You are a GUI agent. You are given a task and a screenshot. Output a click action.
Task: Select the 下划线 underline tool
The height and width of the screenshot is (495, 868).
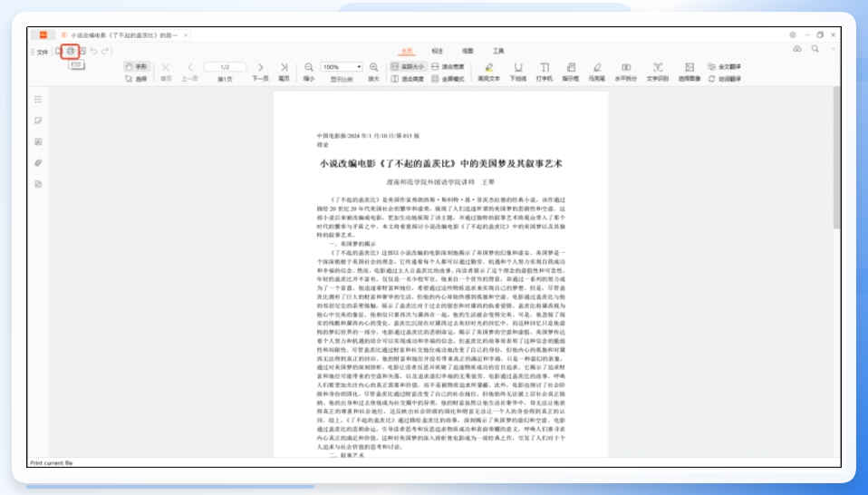(518, 72)
